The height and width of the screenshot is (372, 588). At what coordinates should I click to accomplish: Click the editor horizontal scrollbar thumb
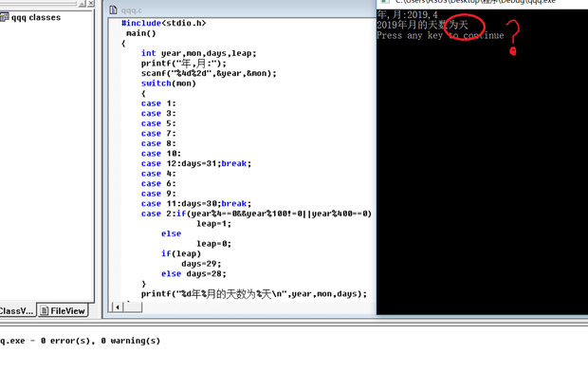pyautogui.click(x=133, y=307)
